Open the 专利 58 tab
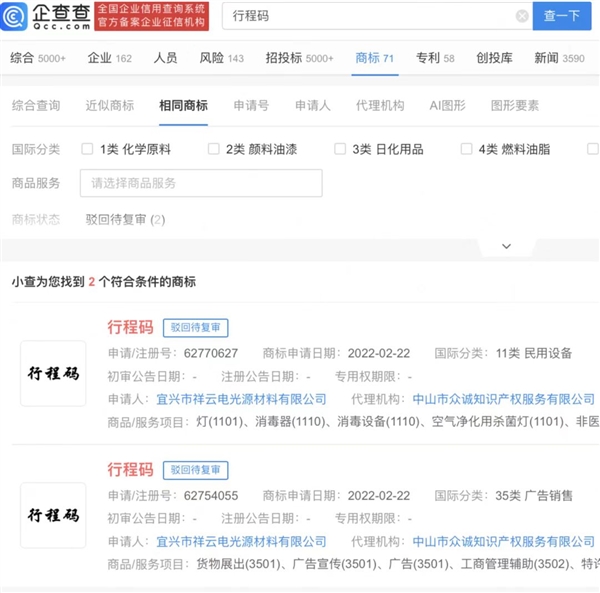 coord(435,58)
